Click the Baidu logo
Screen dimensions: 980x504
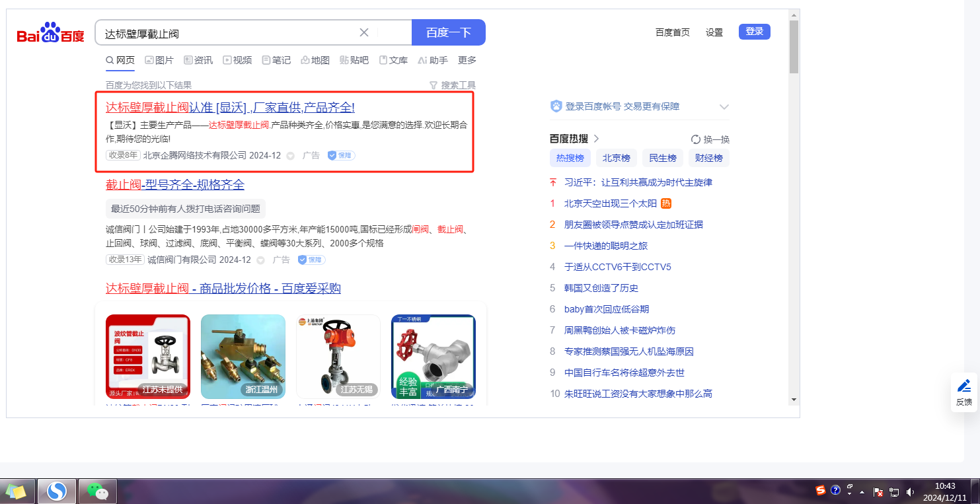tap(51, 32)
